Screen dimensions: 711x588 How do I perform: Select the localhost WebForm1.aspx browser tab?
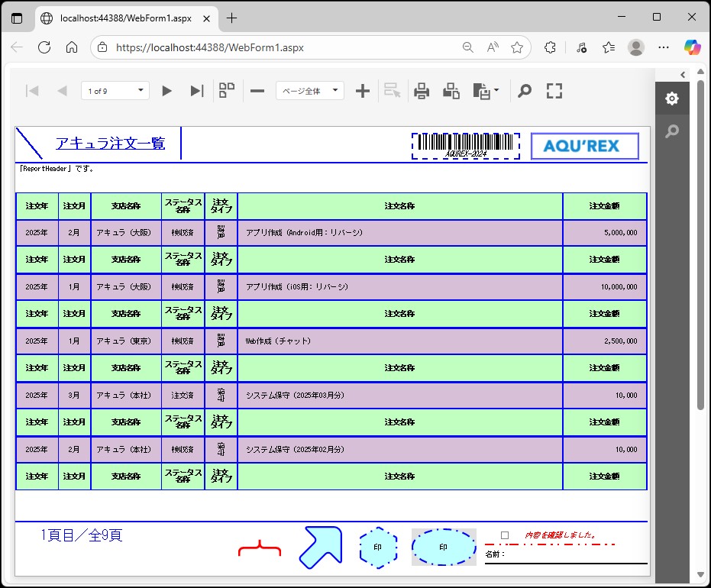pos(126,18)
